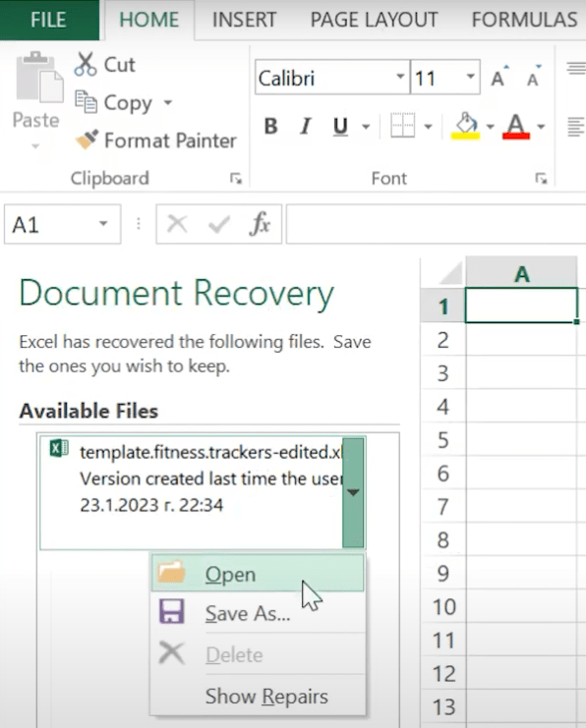The image size is (586, 728).
Task: Click the Excel icon of recovered file
Action: (x=59, y=449)
